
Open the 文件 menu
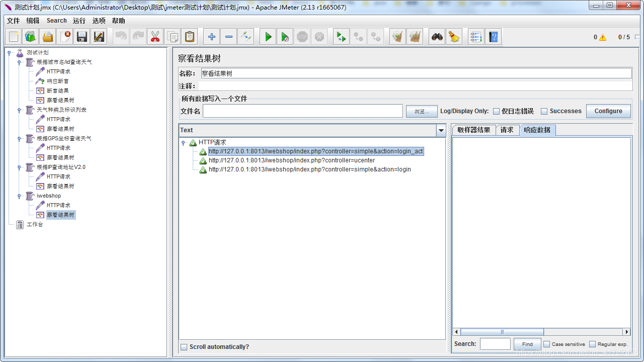click(13, 21)
